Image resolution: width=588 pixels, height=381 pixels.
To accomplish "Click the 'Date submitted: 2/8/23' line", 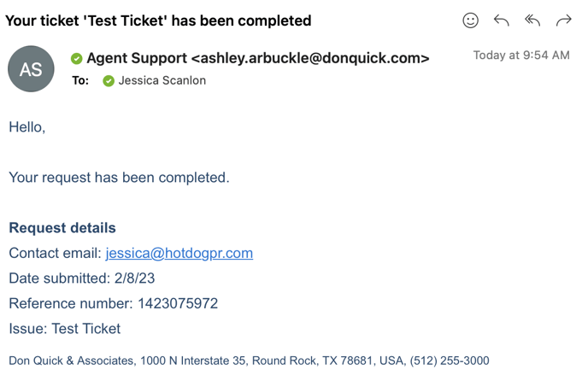I will (x=82, y=278).
